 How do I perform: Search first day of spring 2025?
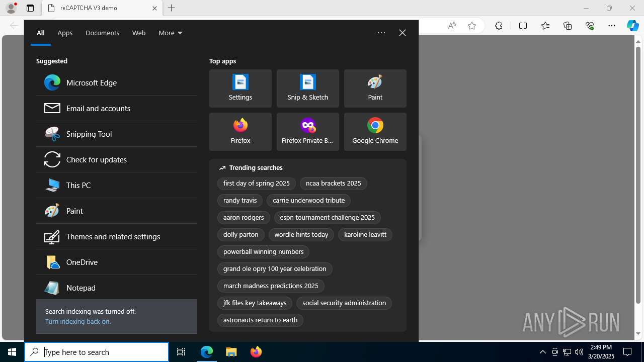[x=257, y=183]
